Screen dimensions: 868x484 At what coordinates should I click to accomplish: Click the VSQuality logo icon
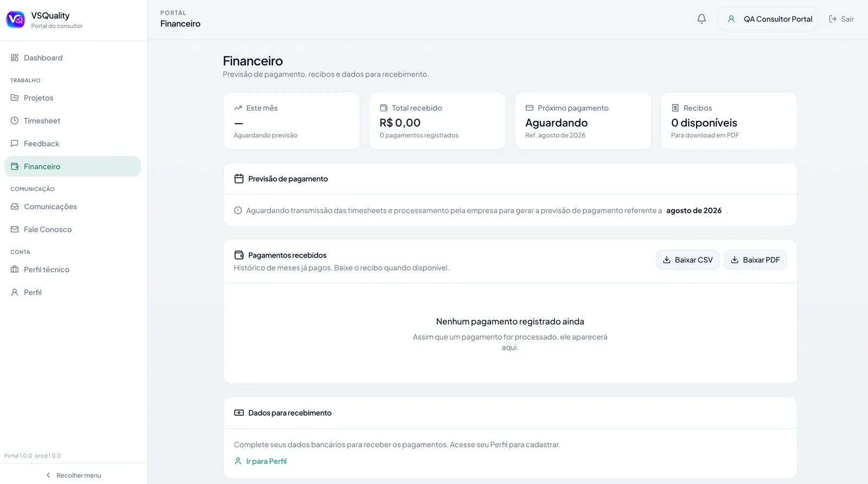coord(15,20)
